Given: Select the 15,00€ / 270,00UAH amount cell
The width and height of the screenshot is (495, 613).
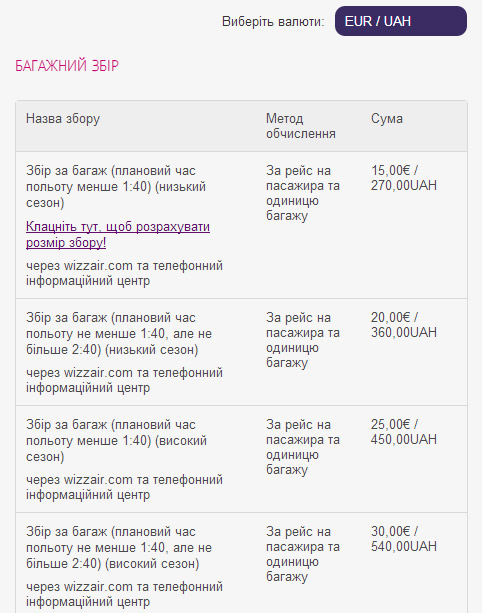Looking at the screenshot, I should (x=404, y=178).
